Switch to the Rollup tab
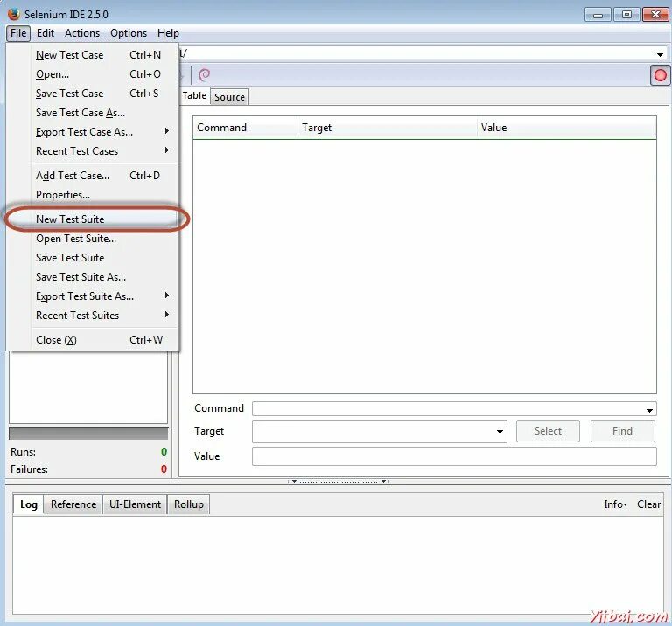 (x=189, y=504)
